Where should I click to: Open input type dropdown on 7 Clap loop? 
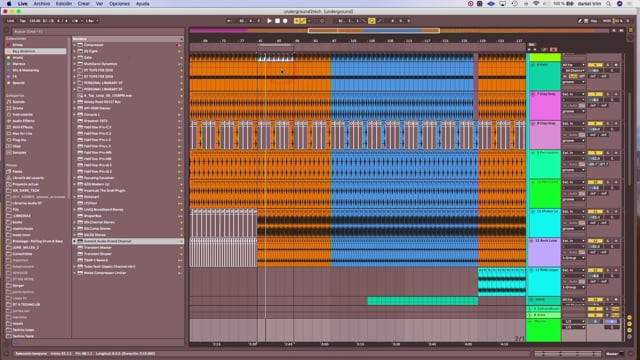tap(574, 94)
